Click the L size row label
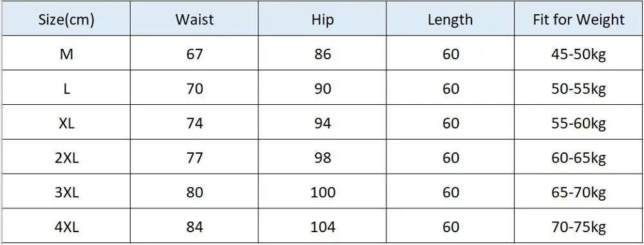 pyautogui.click(x=66, y=88)
